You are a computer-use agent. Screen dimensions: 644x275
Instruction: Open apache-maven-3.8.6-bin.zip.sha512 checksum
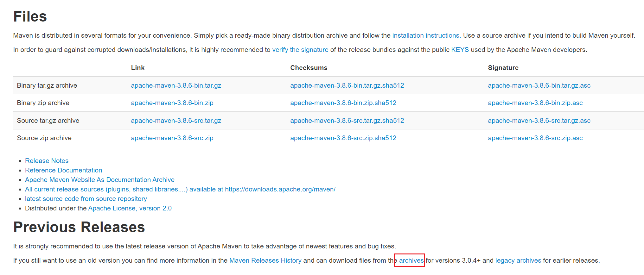point(343,103)
